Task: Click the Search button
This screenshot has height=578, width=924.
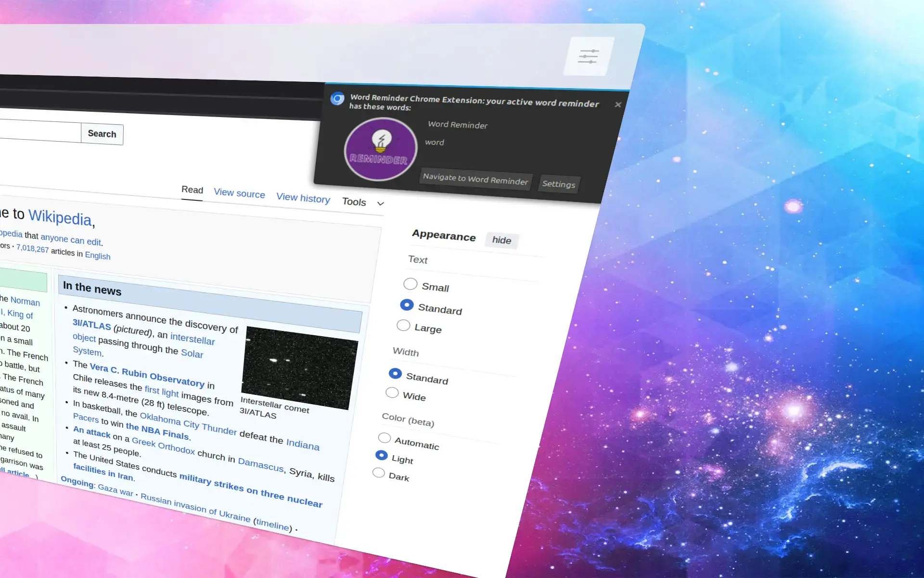Action: (102, 134)
